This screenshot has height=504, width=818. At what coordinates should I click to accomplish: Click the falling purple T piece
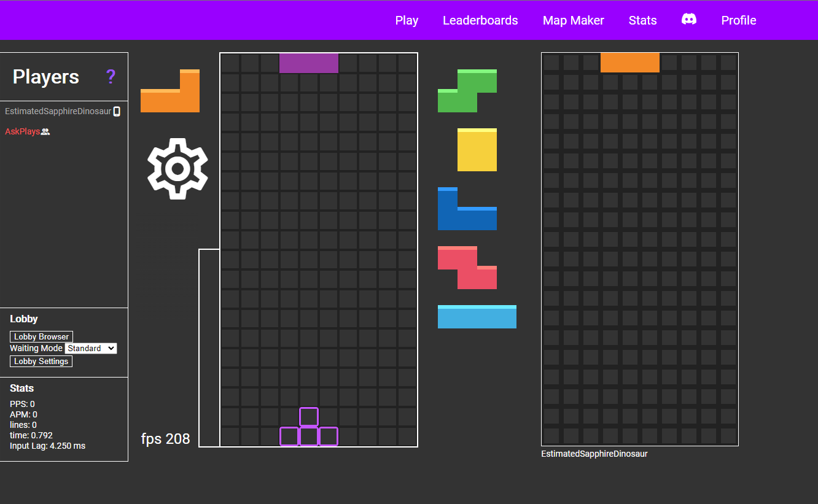[309, 63]
